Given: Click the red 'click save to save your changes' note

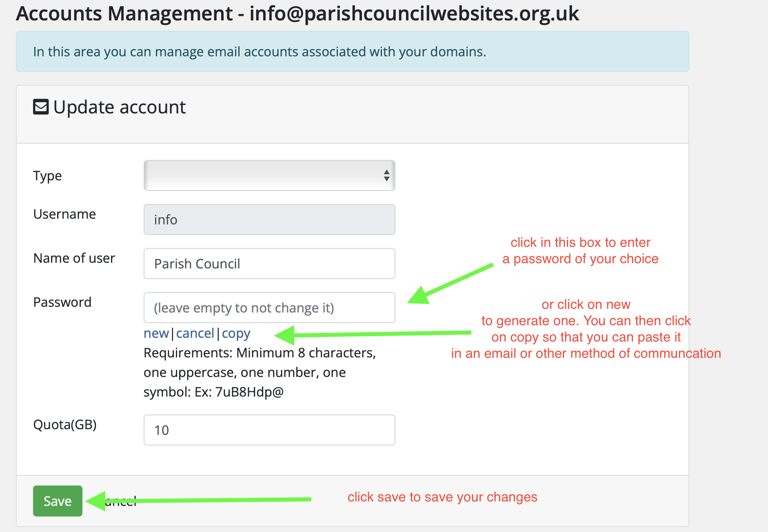Looking at the screenshot, I should point(442,497).
